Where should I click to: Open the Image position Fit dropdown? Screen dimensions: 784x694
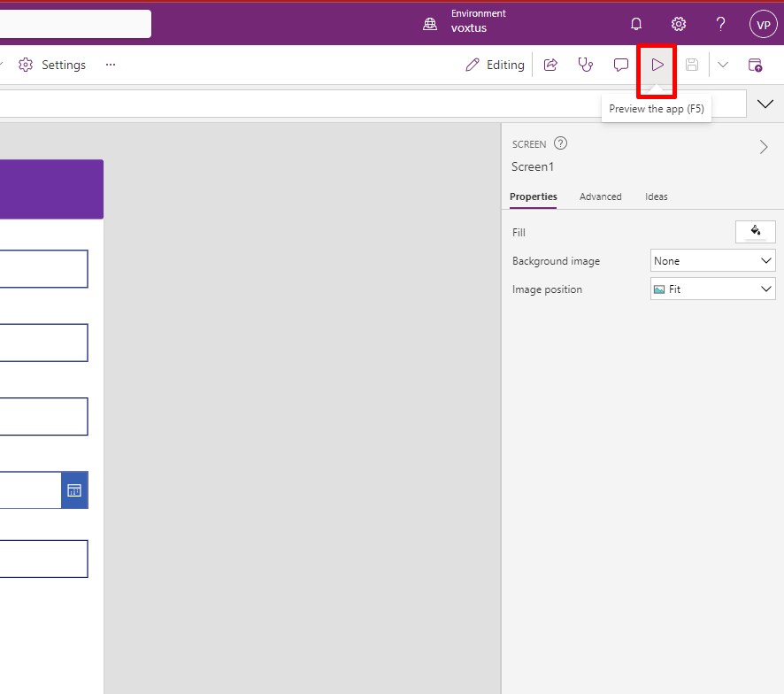coord(713,289)
